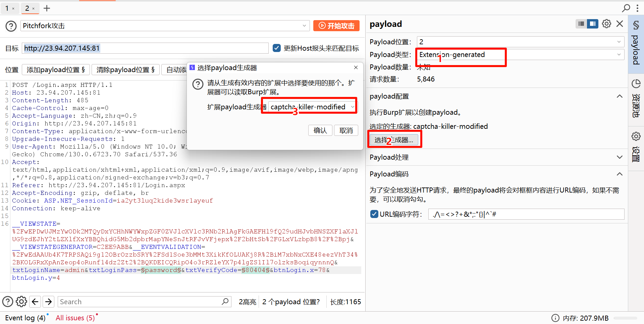Screen dimensions: 644x324
Task: Open the three-dot more options menu
Action: point(637,8)
